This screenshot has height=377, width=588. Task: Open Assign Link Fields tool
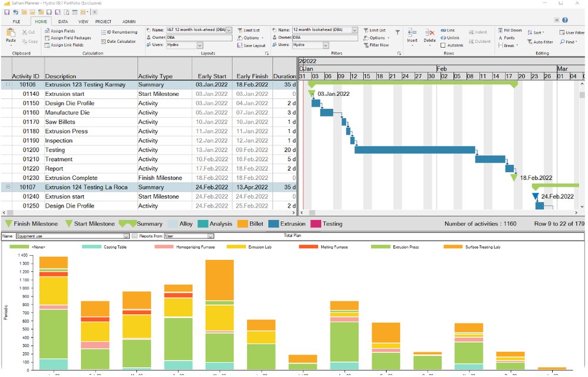click(x=64, y=45)
